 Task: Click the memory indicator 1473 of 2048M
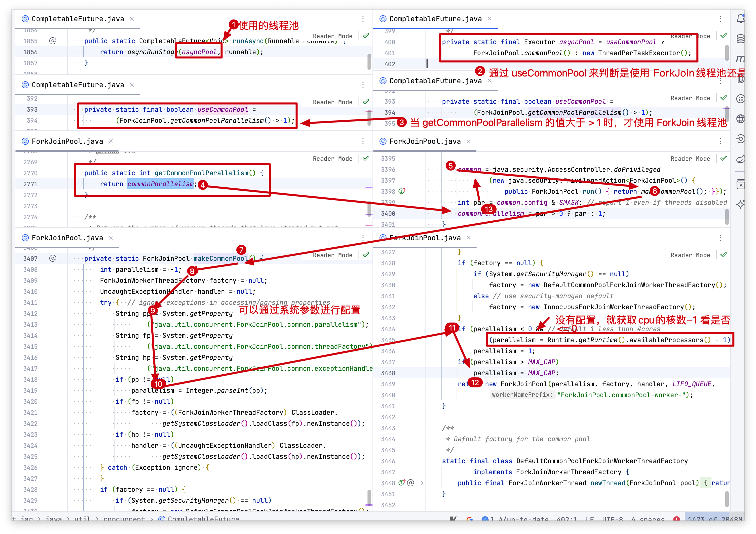click(x=714, y=519)
